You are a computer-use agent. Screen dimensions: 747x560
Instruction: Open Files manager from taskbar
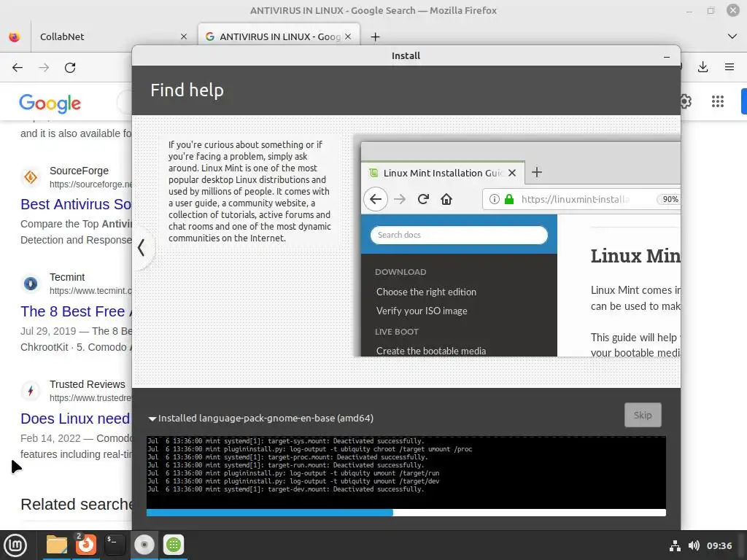point(56,545)
